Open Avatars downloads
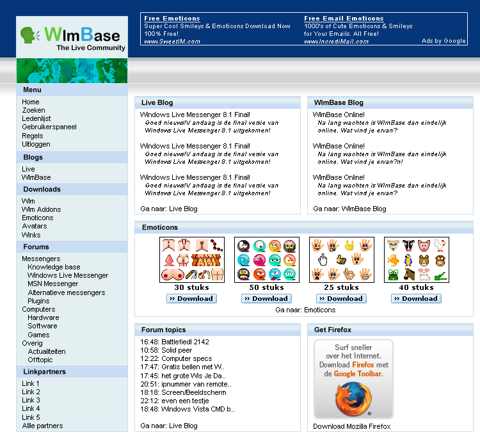The width and height of the screenshot is (480, 448). (35, 226)
